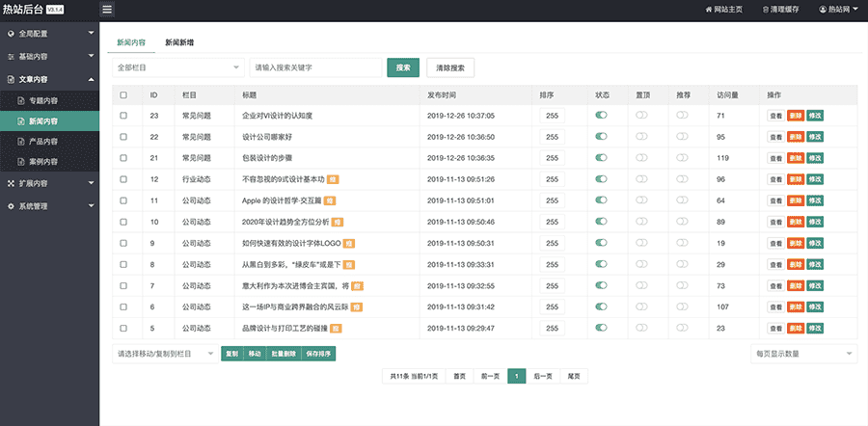Click the 扩展内容 sidebar icon
Viewport: 868px width, 426px height.
point(11,182)
